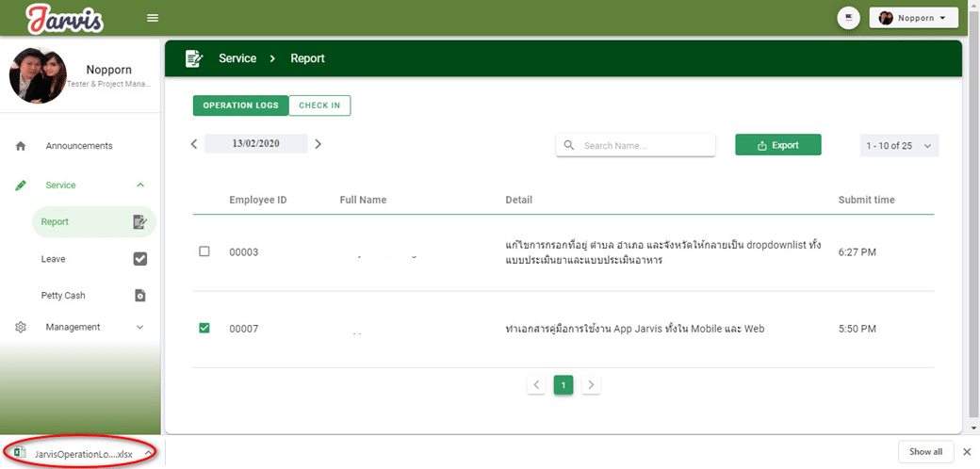
Task: Open the Nopporn user dropdown
Action: 912,18
